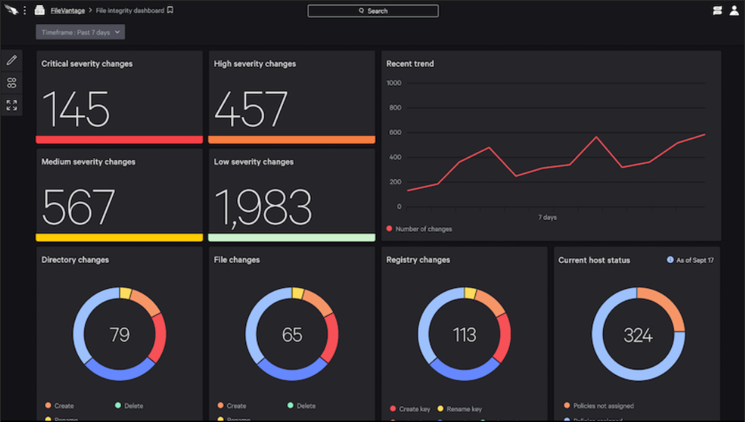Open the Low severity changes count 1,983
This screenshot has width=745, height=422.
coord(263,205)
